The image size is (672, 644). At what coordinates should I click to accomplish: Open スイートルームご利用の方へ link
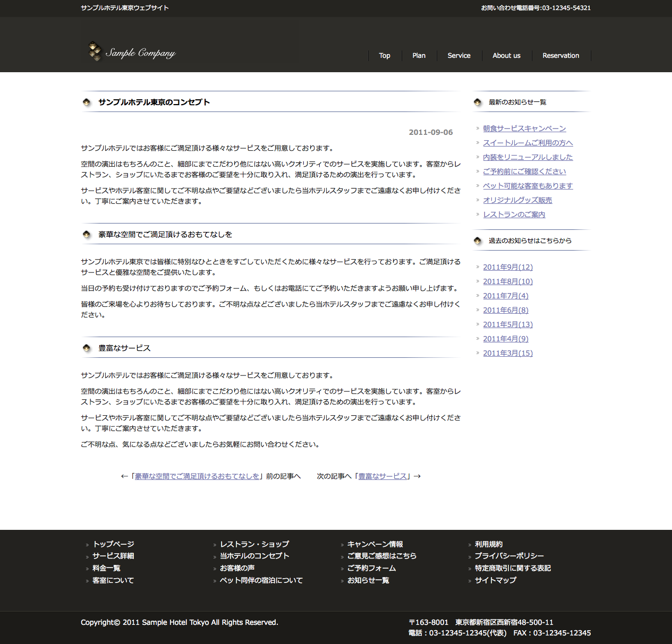528,143
